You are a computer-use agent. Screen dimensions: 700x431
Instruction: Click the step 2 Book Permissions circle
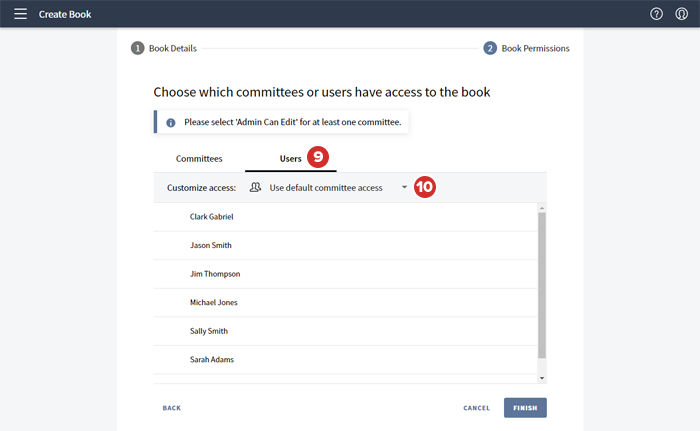click(x=490, y=48)
